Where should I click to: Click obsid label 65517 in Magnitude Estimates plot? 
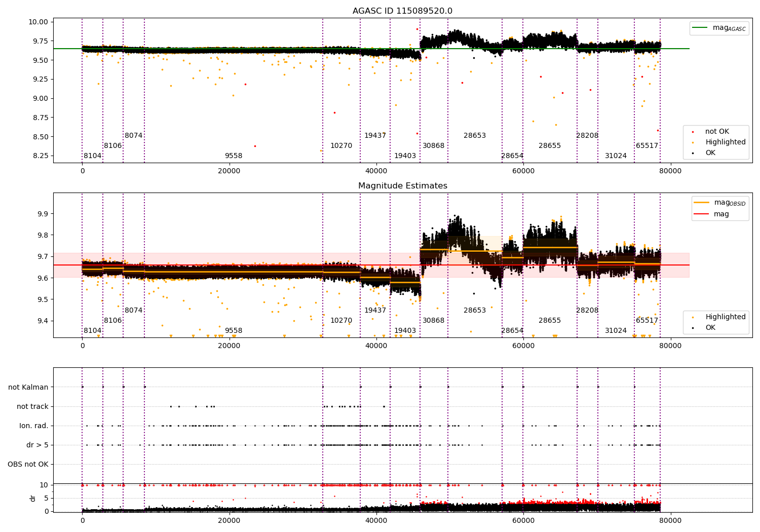coord(647,321)
